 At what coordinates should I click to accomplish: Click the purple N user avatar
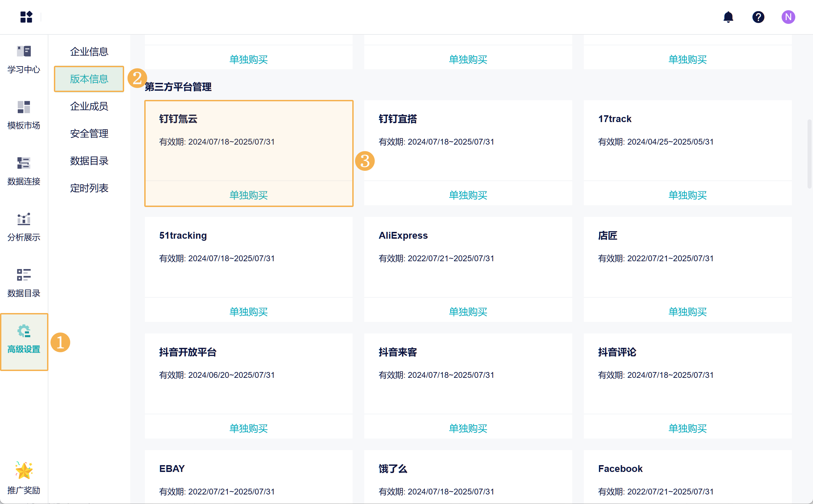[x=788, y=17]
